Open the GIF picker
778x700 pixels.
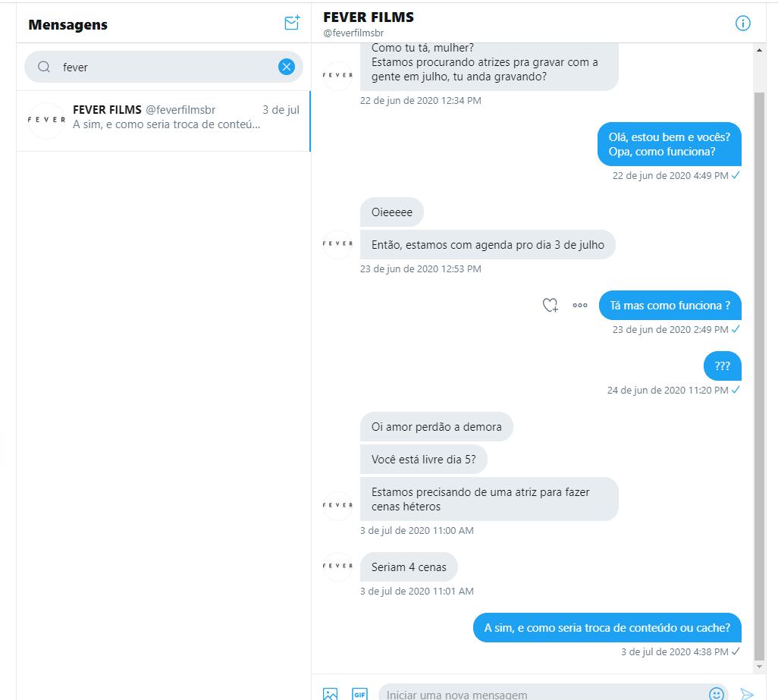(x=359, y=693)
